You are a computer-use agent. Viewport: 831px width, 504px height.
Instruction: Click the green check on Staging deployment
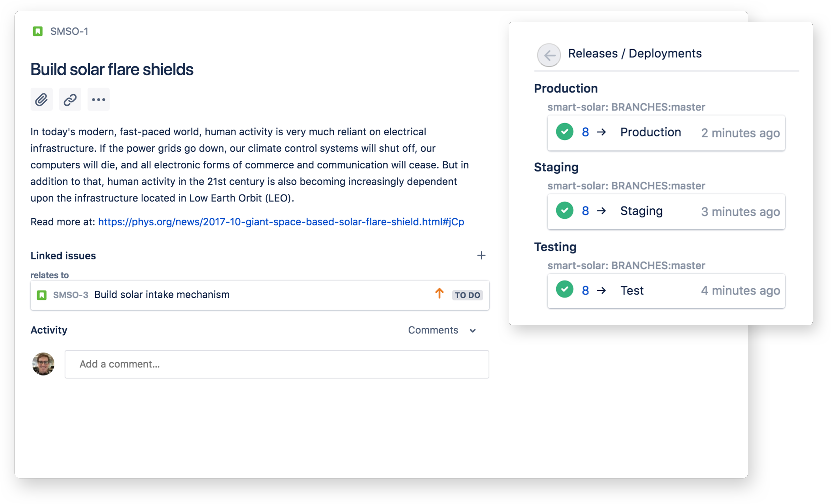(564, 211)
